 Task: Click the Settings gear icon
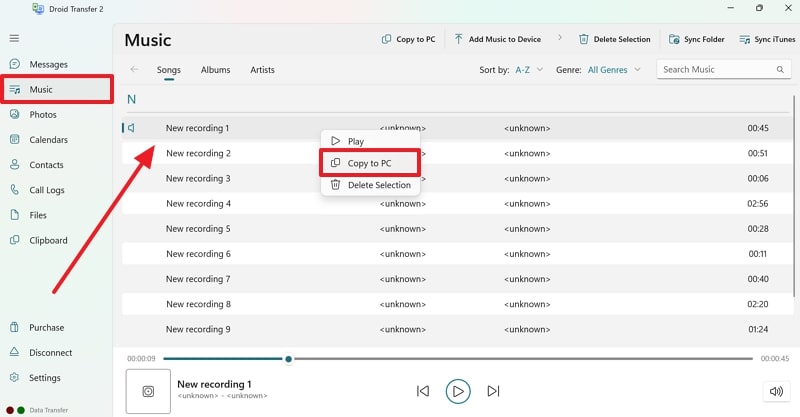[x=14, y=377]
